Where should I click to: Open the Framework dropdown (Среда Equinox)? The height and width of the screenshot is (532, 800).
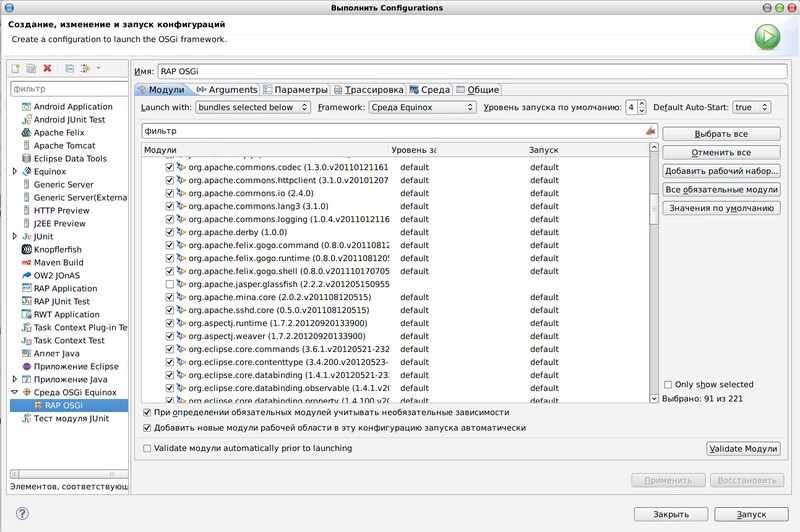pos(422,107)
